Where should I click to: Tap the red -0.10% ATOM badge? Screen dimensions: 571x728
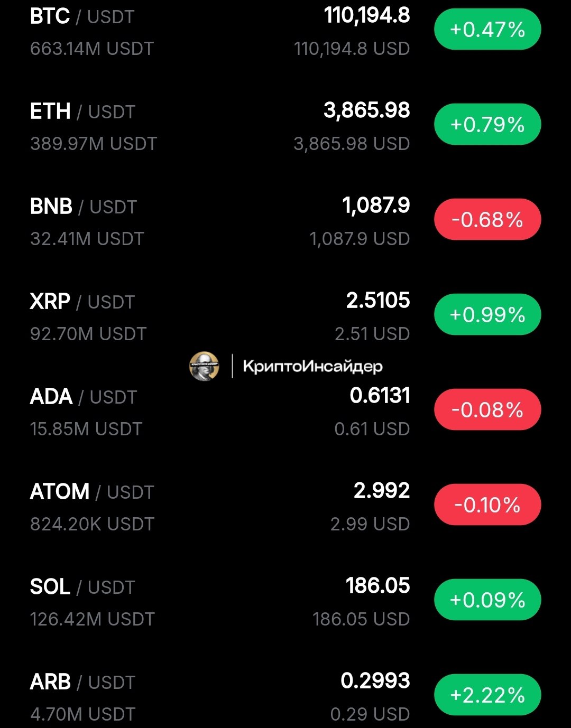pos(487,505)
